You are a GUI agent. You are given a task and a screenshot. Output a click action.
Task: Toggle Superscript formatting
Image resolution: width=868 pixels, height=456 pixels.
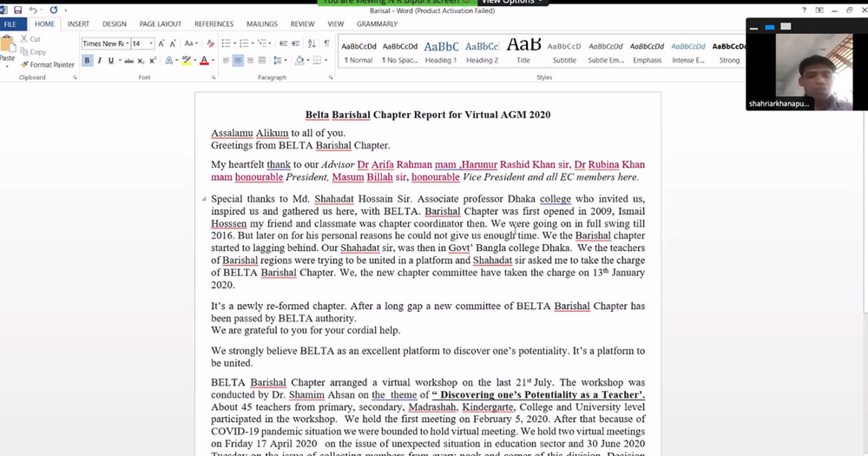pyautogui.click(x=153, y=61)
